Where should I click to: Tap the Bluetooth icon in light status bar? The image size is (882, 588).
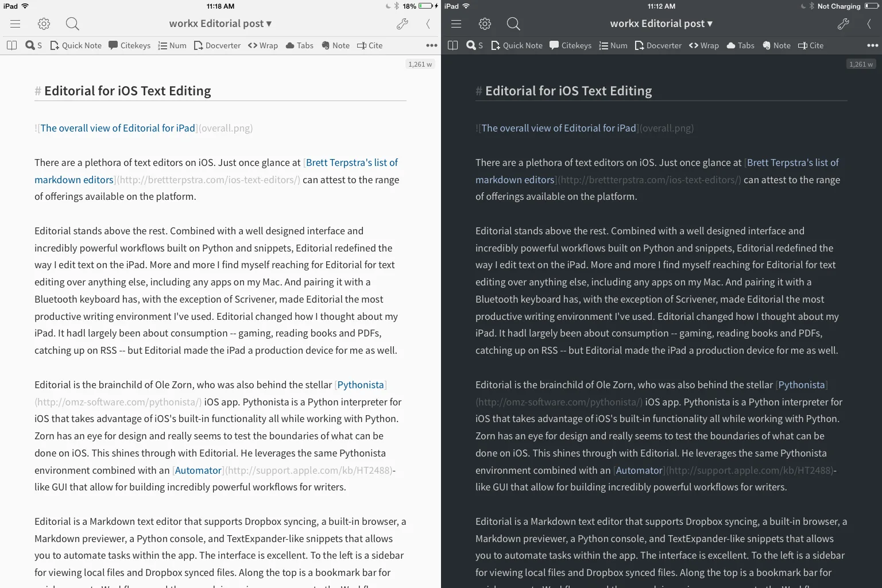click(396, 6)
